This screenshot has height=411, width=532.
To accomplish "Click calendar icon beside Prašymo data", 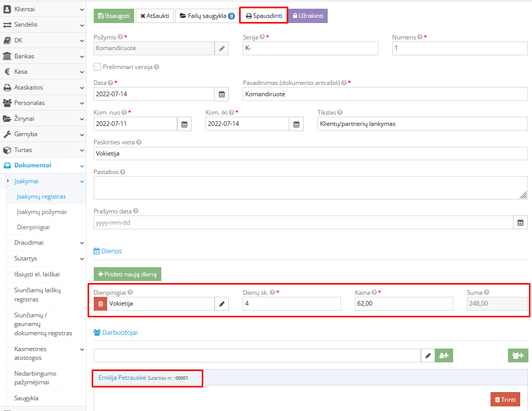I will (x=520, y=222).
